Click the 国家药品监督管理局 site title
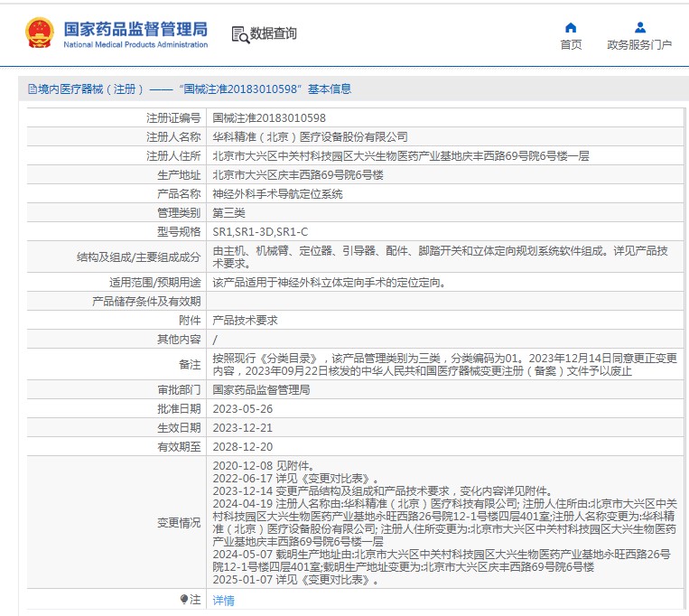689x616 pixels. tap(135, 29)
